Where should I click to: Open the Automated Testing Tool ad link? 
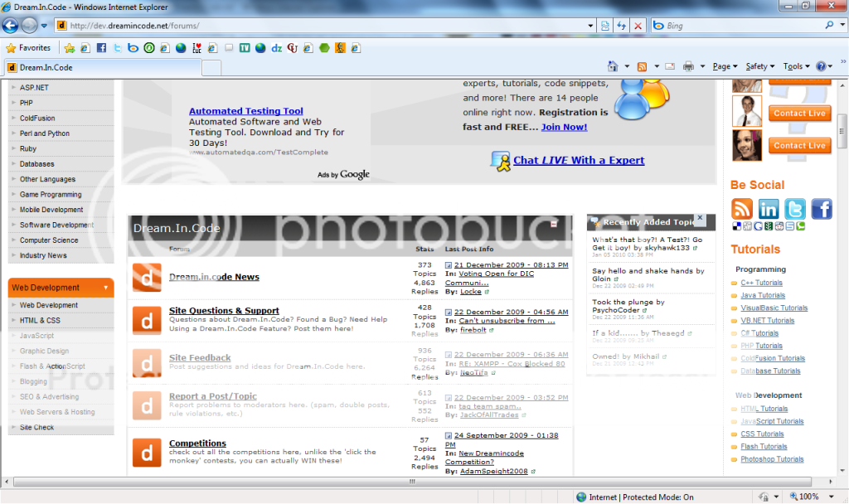[245, 111]
